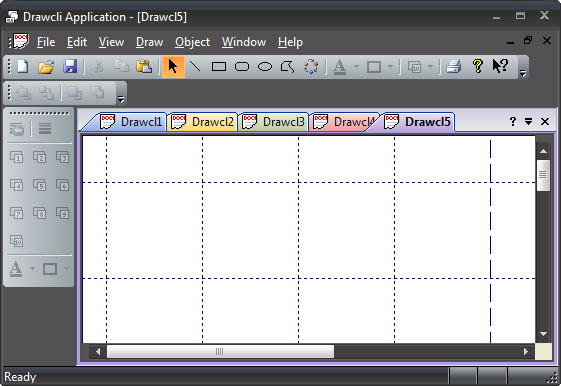Select line weight 10 icon in side panel
The height and width of the screenshot is (386, 561).
(16, 241)
